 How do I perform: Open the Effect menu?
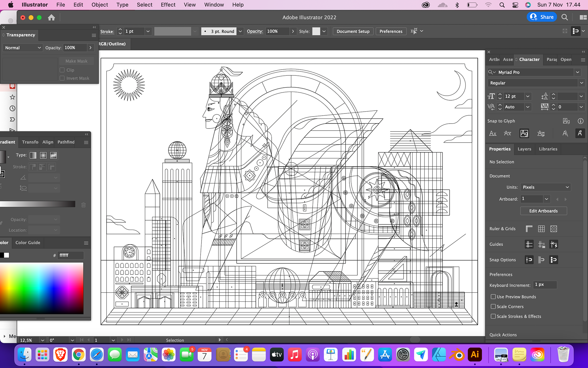pos(168,5)
